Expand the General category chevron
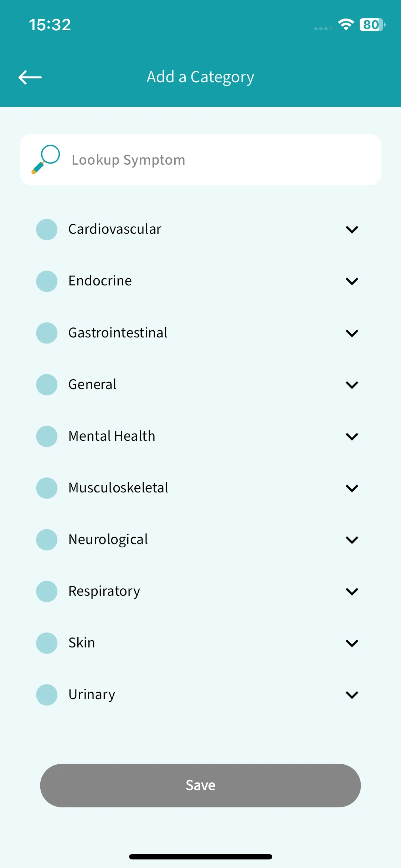The image size is (401, 868). (352, 385)
